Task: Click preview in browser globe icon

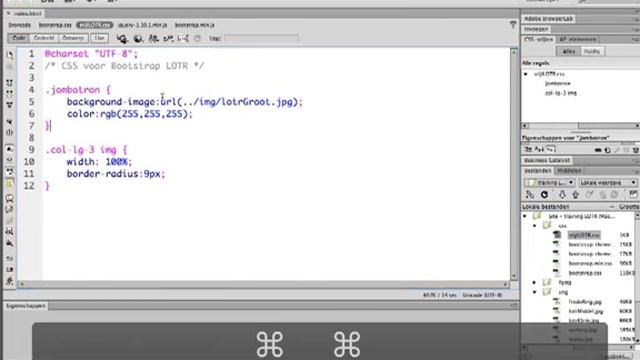Action: click(x=138, y=38)
